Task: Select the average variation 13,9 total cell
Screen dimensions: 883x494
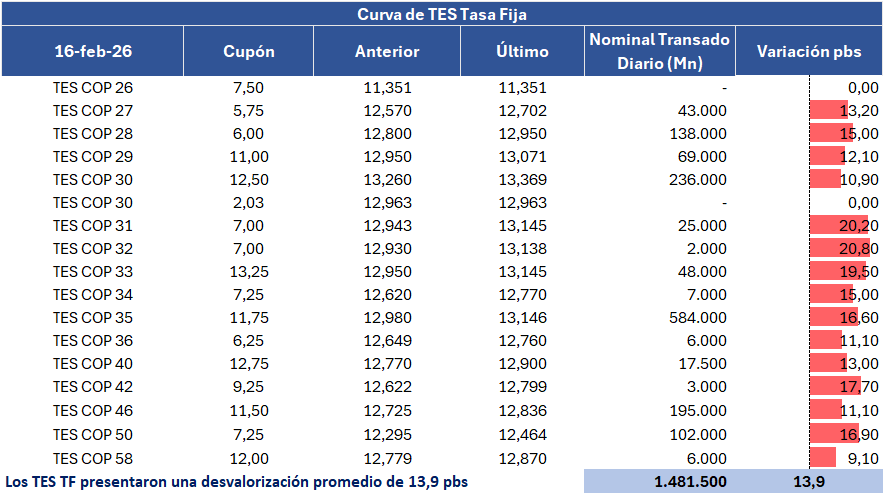Action: coord(808,482)
